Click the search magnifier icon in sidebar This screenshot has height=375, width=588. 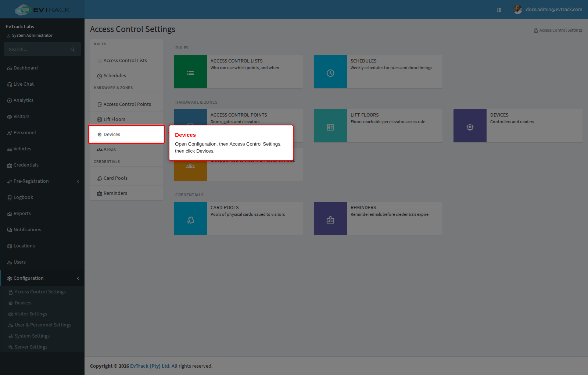pyautogui.click(x=73, y=49)
